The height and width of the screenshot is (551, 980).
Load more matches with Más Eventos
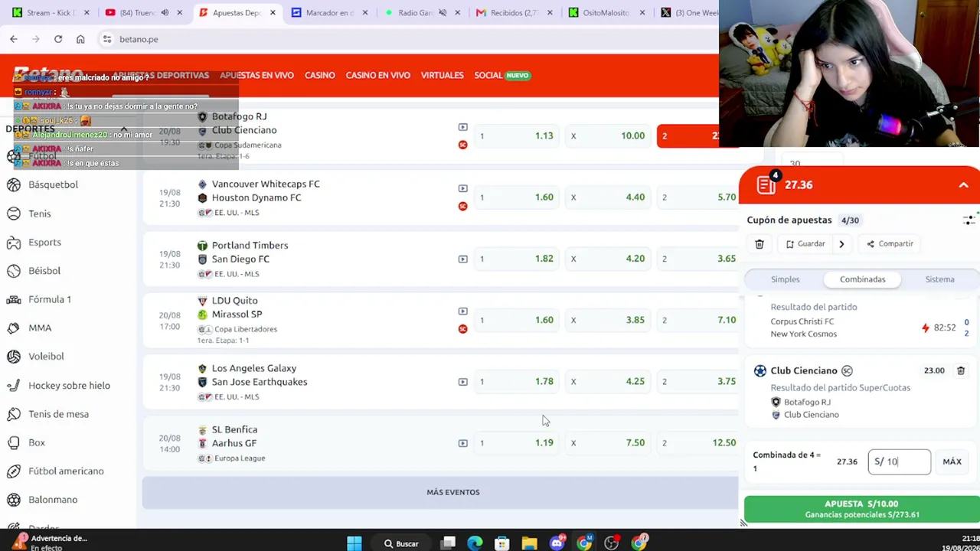(x=452, y=492)
